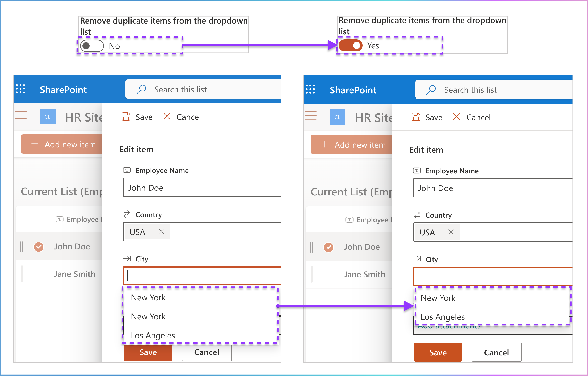Click Employee Name field in left form
Screen dimensions: 588x376
(202, 187)
